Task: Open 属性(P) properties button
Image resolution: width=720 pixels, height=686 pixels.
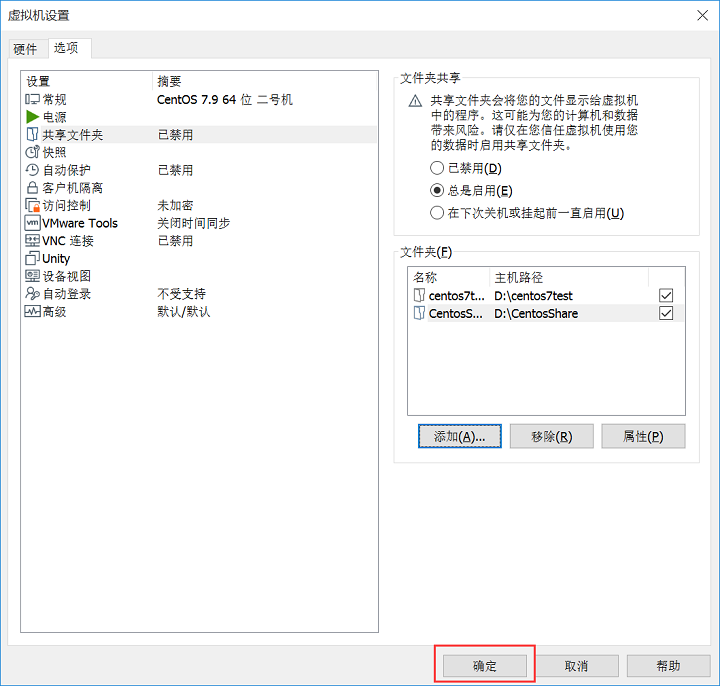Action: 643,436
